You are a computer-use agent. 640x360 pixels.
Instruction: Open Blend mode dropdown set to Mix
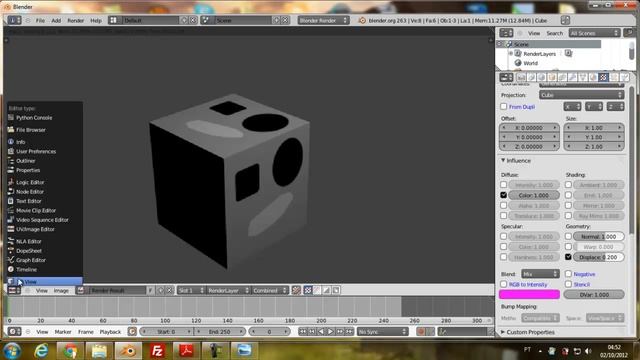(x=540, y=274)
